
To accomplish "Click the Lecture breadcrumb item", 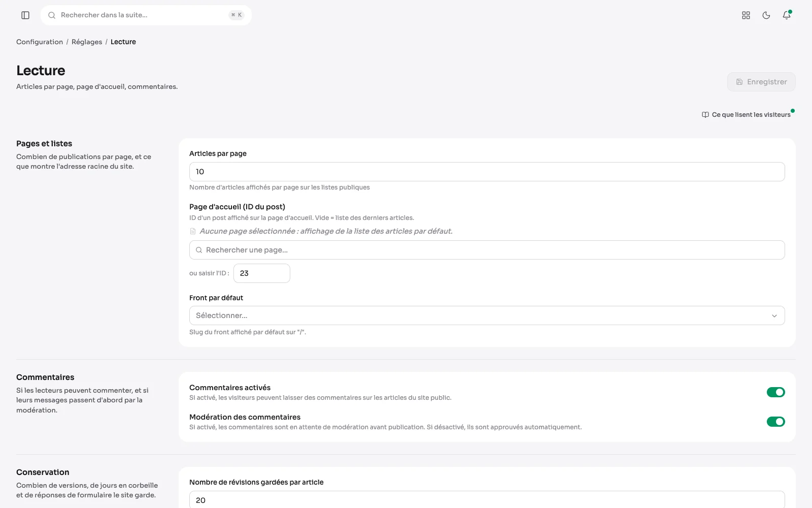I will click(123, 42).
